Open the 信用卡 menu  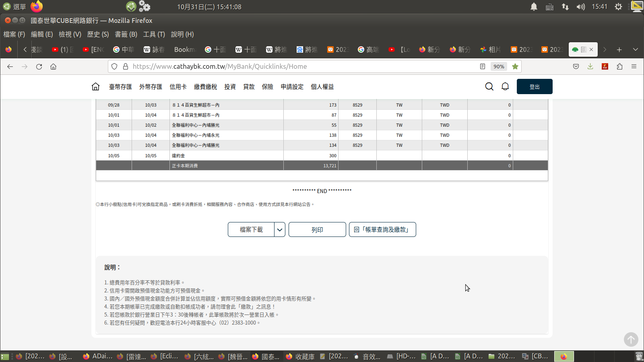pos(178,87)
